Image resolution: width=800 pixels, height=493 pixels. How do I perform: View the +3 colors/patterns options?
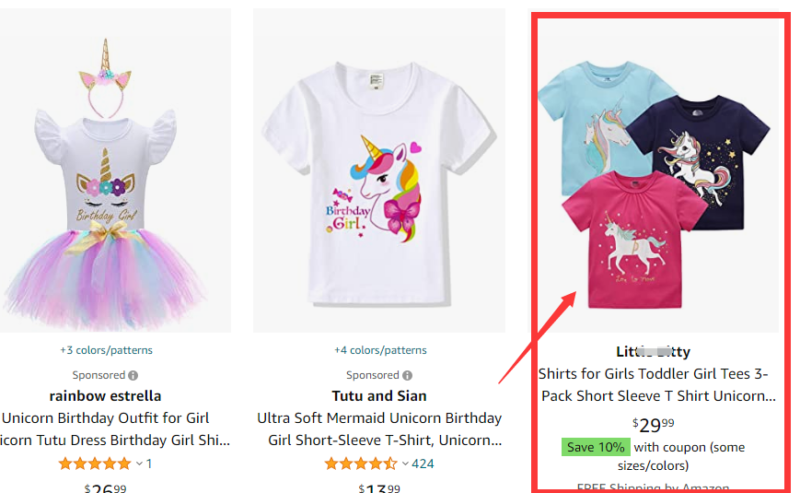coord(105,351)
